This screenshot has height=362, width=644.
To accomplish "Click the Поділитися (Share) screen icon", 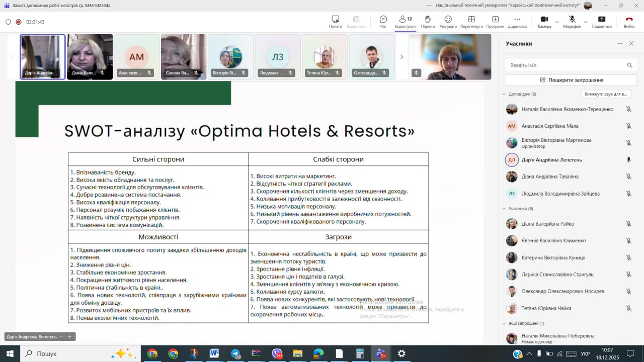I will coord(601,21).
